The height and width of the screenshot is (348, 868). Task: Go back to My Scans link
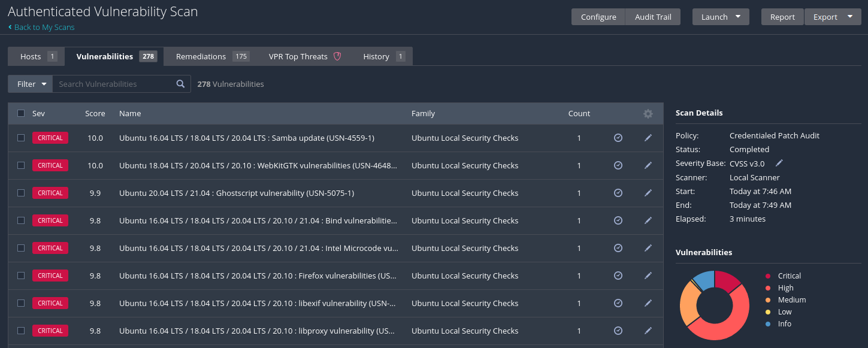tap(44, 27)
